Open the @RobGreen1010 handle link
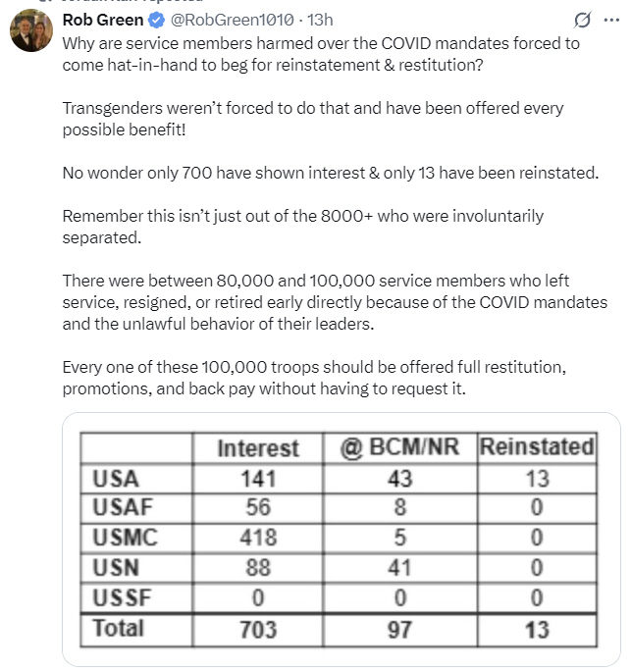The height and width of the screenshot is (672, 631). point(233,20)
